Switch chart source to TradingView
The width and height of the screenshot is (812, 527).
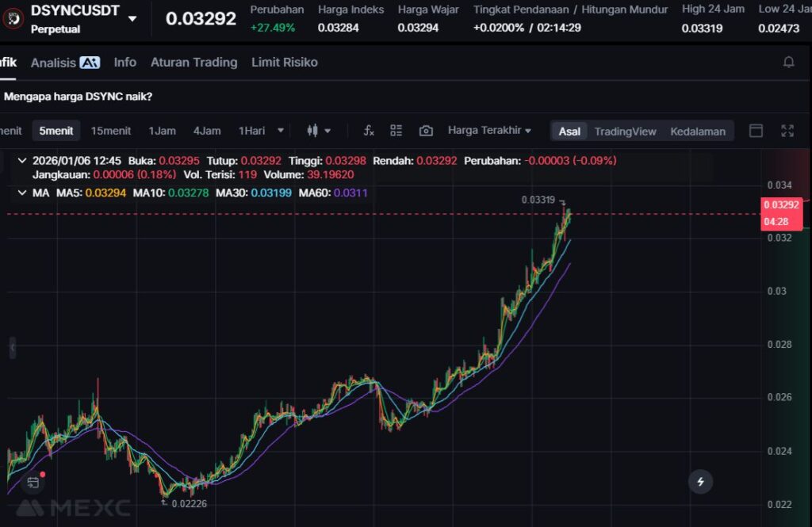point(625,132)
